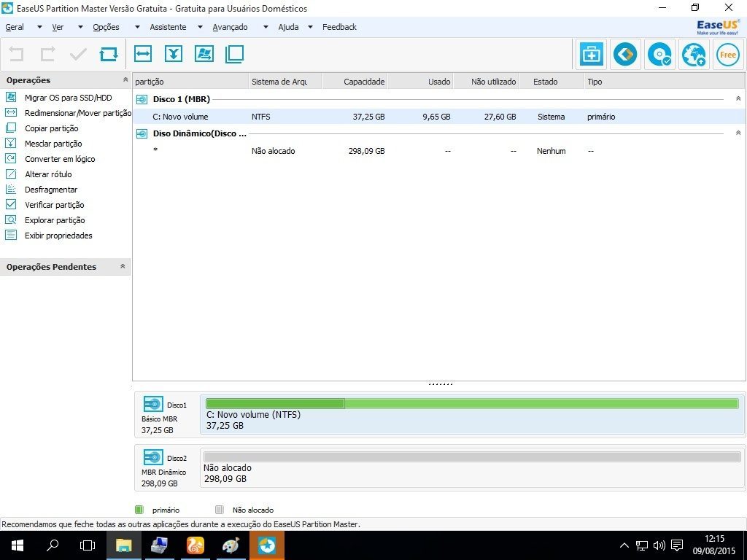Click the gray Não alocado legend swatch
This screenshot has height=560, width=747.
tap(219, 510)
